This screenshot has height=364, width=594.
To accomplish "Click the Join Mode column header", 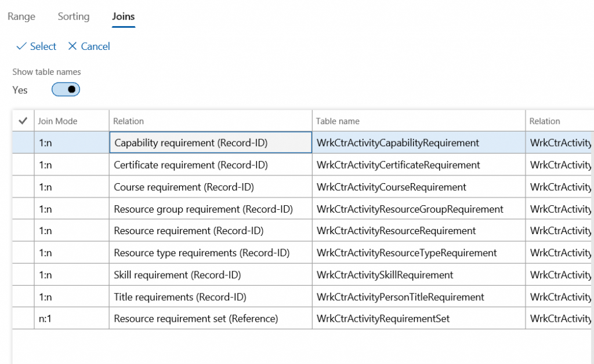I will [x=58, y=121].
